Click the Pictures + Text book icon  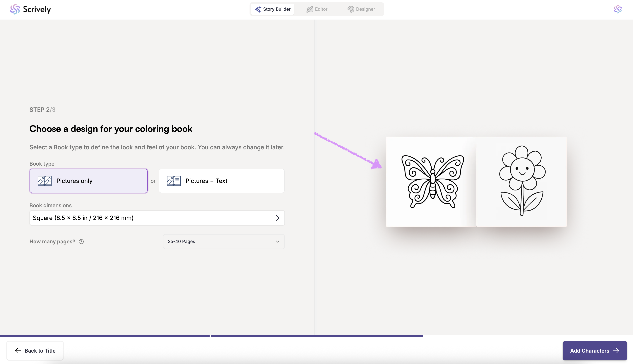[174, 181]
